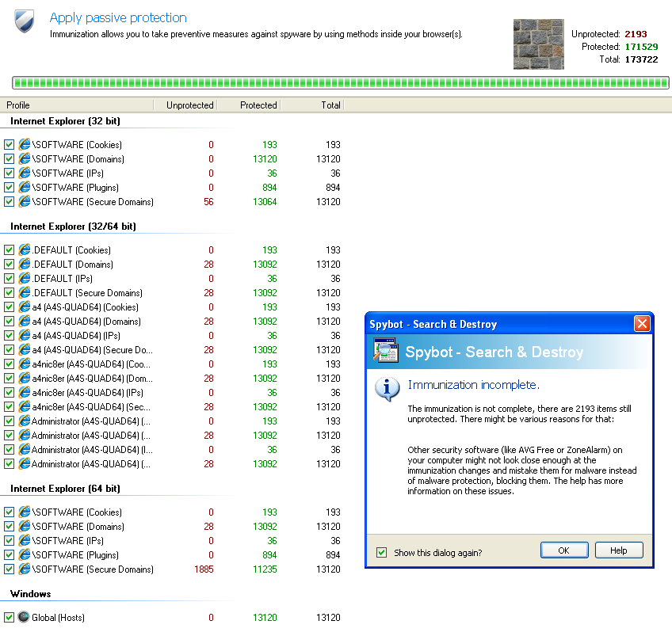Click IE icon of a4nic8er (A4S-QUAD64) (Dom...
This screenshot has width=672, height=636.
(25, 378)
